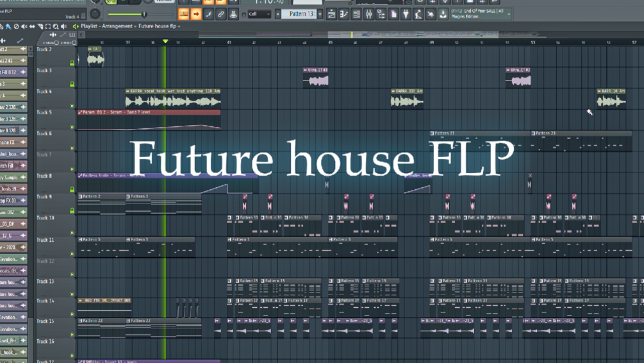
Task: Toggle the Track 7 mute dot
Action: 72,169
